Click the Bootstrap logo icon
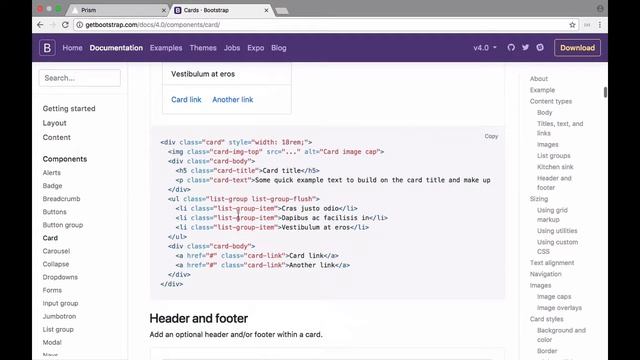Viewport: 640px width, 360px height. 47,48
